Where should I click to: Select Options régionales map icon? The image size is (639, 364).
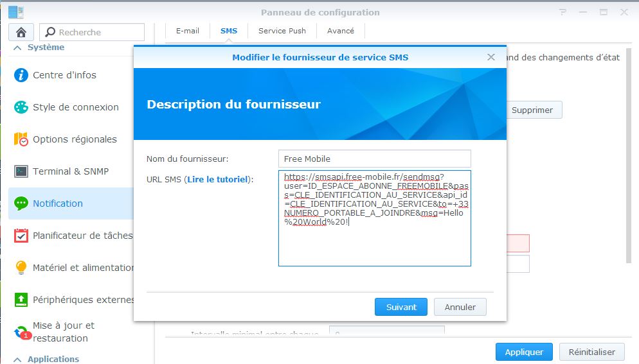[21, 139]
